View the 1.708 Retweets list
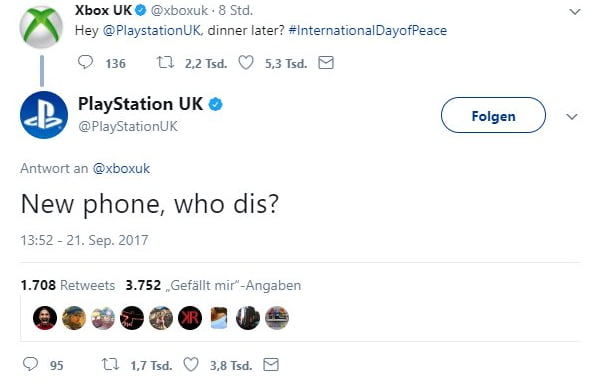This screenshot has width=602, height=388. click(68, 285)
